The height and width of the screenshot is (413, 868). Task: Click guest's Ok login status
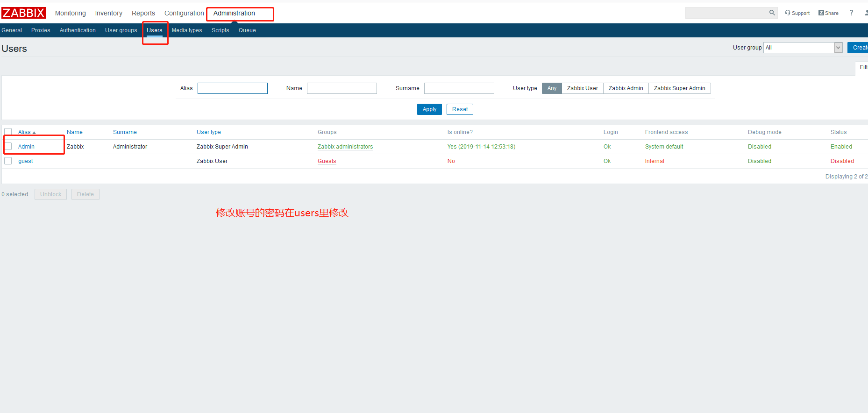coord(607,161)
